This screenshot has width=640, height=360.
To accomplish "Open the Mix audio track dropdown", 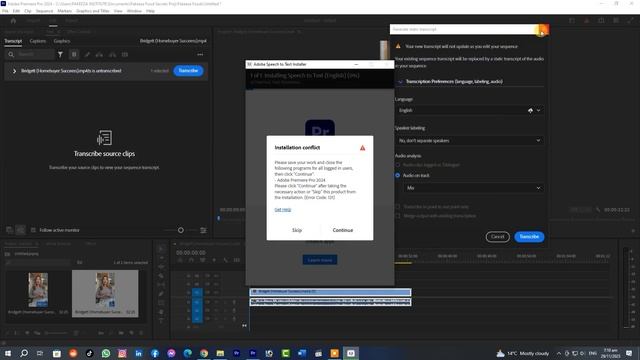I will 473,188.
